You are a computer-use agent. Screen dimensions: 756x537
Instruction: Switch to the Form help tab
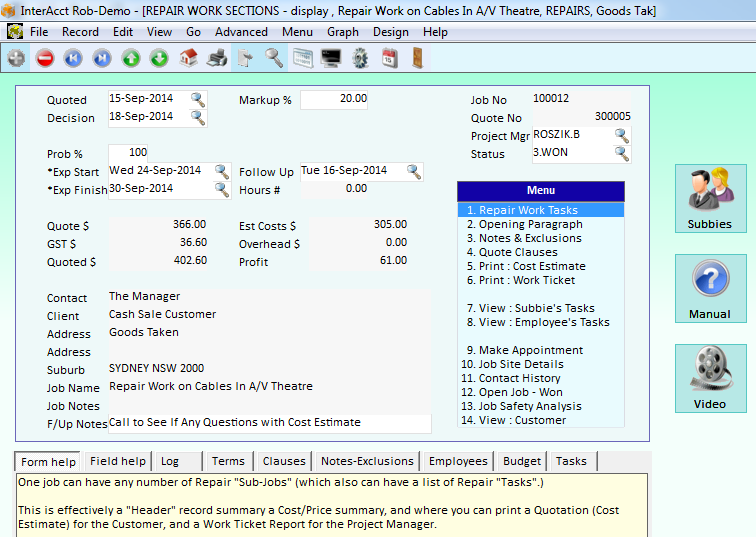tap(48, 462)
